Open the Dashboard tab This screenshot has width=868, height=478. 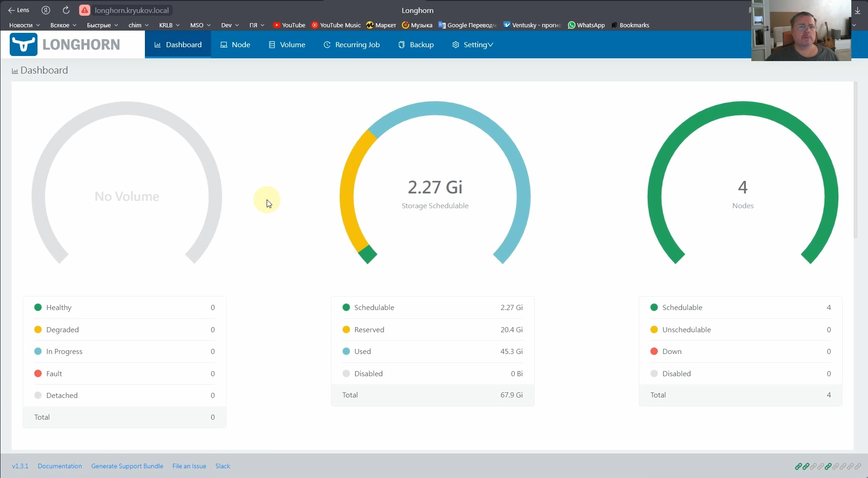coord(178,44)
